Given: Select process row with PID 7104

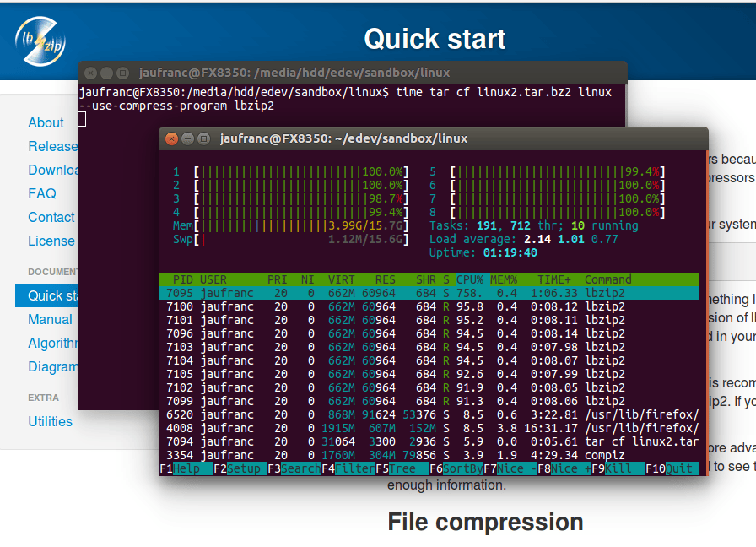Looking at the screenshot, I should pos(429,360).
